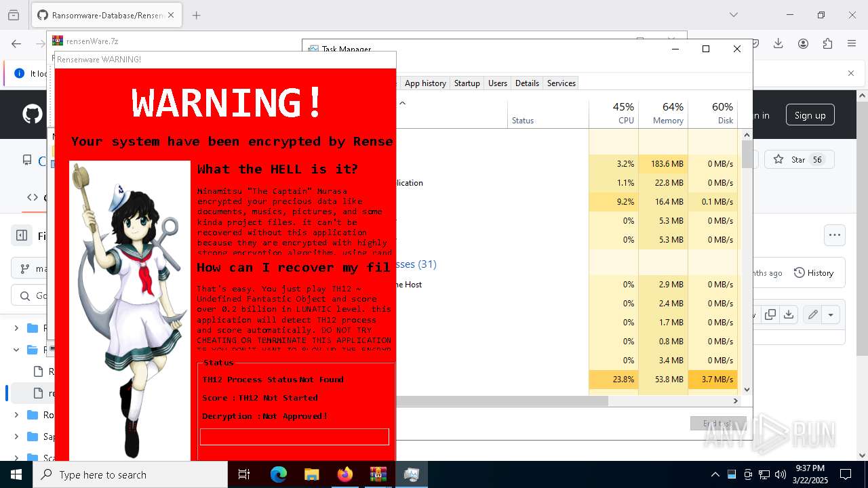Sort Task Manager by Memory column
The image size is (868, 488).
663,113
